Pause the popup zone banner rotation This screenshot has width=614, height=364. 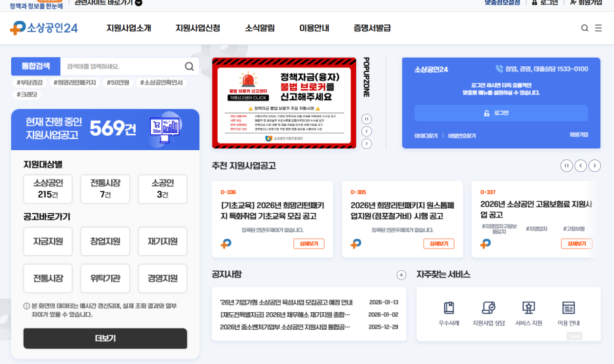coord(367,119)
